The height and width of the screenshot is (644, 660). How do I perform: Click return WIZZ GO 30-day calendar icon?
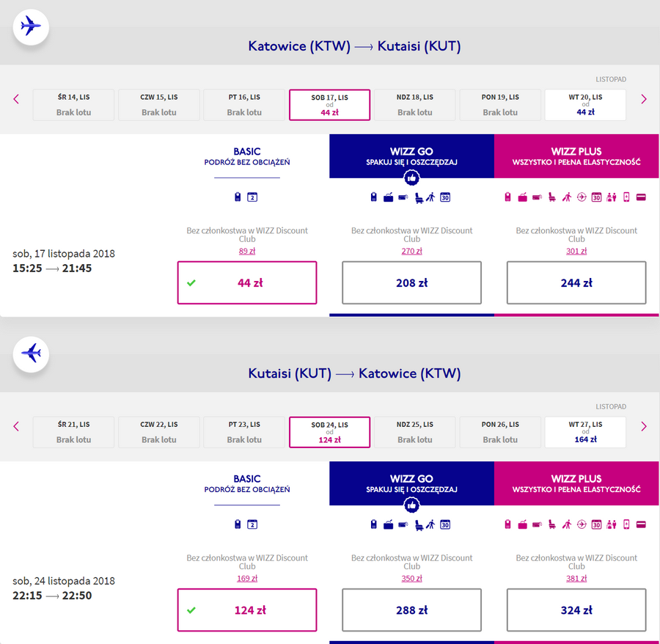point(445,524)
